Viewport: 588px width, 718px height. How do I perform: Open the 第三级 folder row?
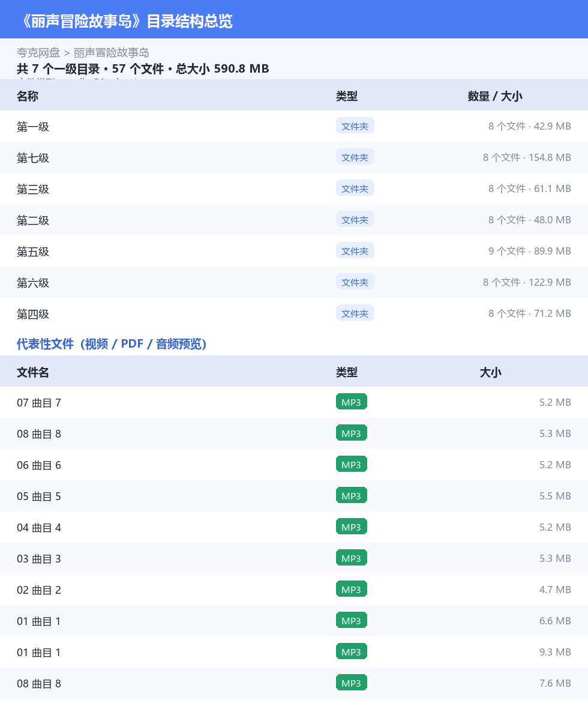click(x=294, y=188)
